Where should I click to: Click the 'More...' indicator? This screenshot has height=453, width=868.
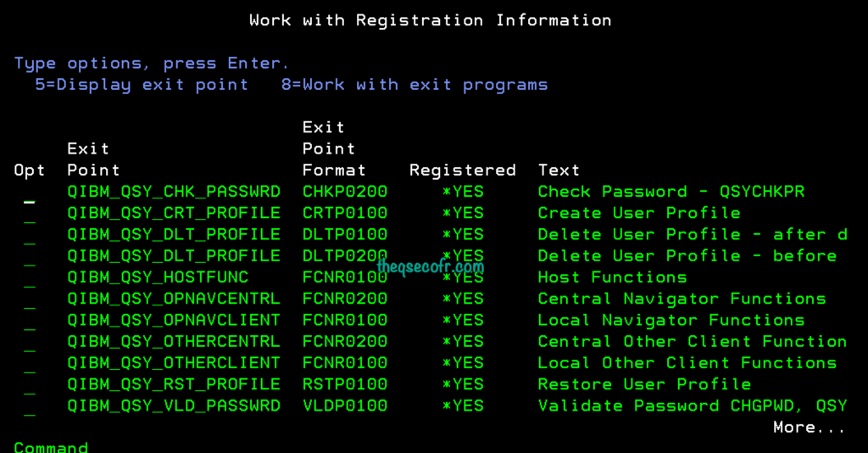click(810, 428)
